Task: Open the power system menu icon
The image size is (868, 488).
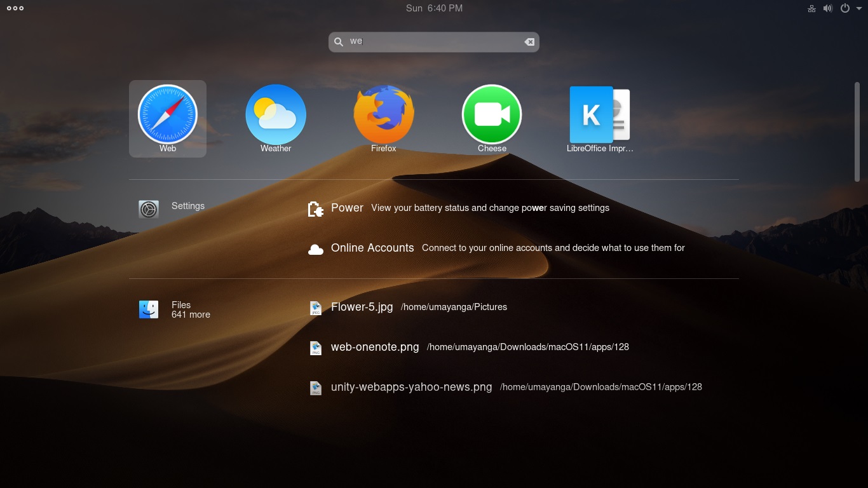Action: [844, 8]
